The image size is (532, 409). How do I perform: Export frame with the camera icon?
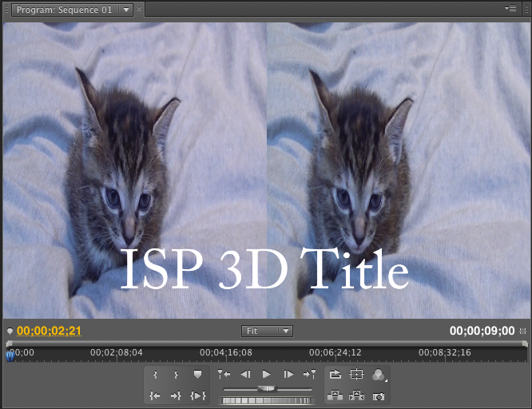tap(379, 396)
